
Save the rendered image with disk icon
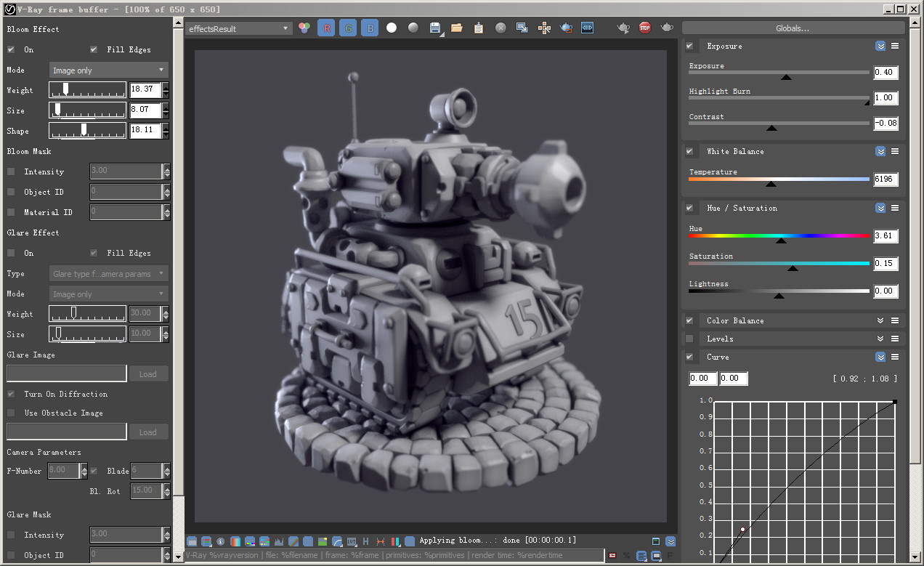click(x=435, y=28)
